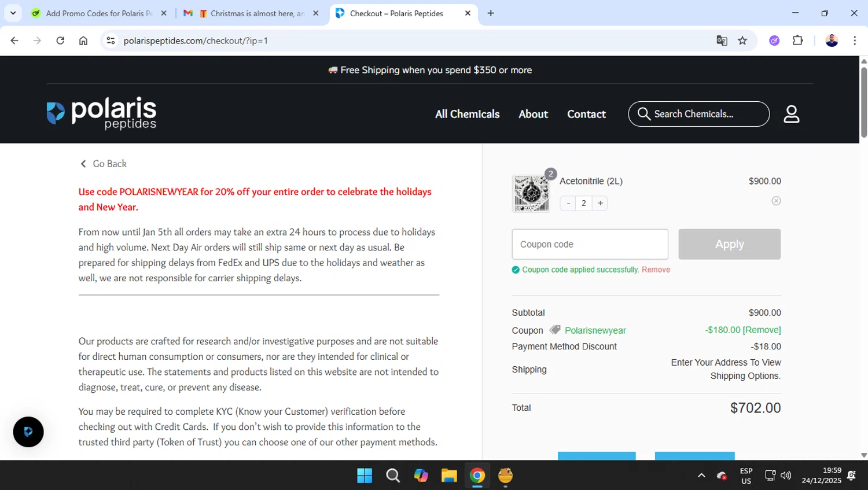This screenshot has height=490, width=868.
Task: Translate this page icon
Action: coord(722,40)
